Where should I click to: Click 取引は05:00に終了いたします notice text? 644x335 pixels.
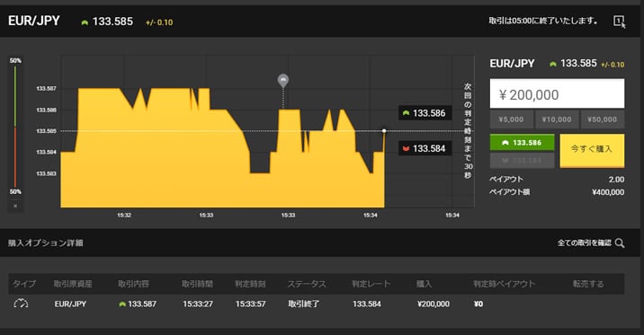(543, 21)
